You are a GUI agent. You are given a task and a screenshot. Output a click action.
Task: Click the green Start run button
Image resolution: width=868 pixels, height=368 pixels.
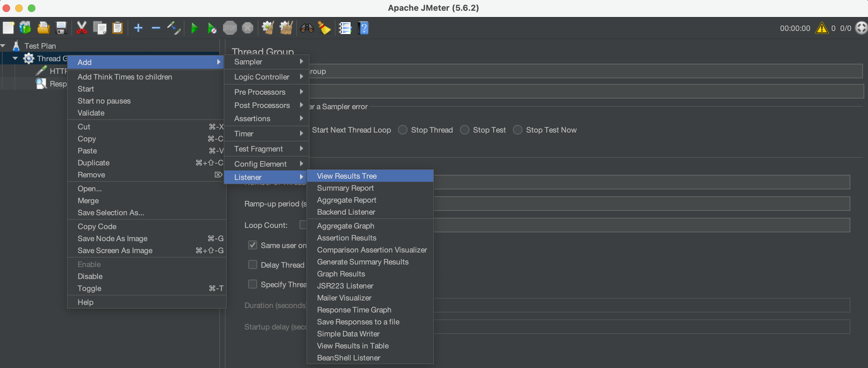pyautogui.click(x=195, y=28)
